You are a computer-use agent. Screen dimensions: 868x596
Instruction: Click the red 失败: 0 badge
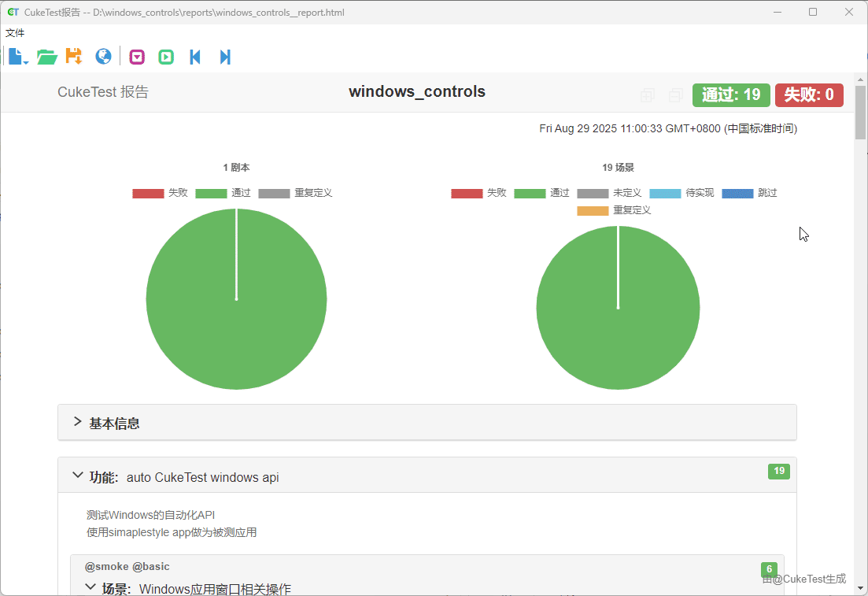(808, 95)
